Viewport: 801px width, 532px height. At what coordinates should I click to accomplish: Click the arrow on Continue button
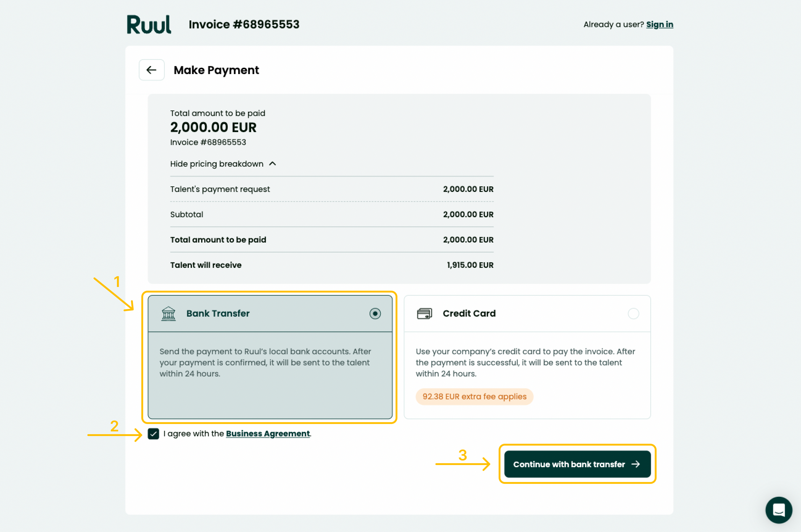tap(635, 464)
